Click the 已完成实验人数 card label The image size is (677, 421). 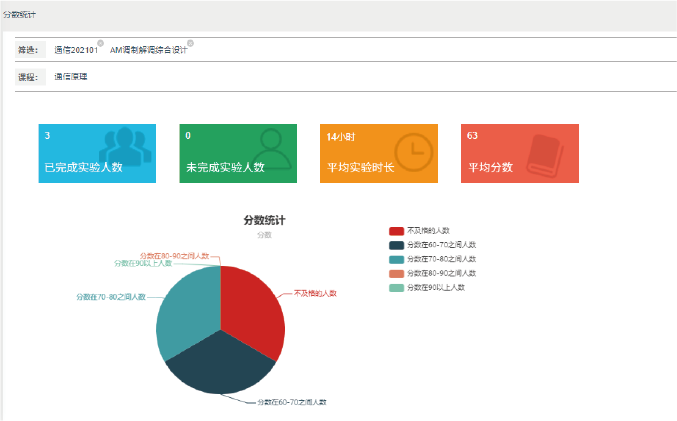(83, 167)
